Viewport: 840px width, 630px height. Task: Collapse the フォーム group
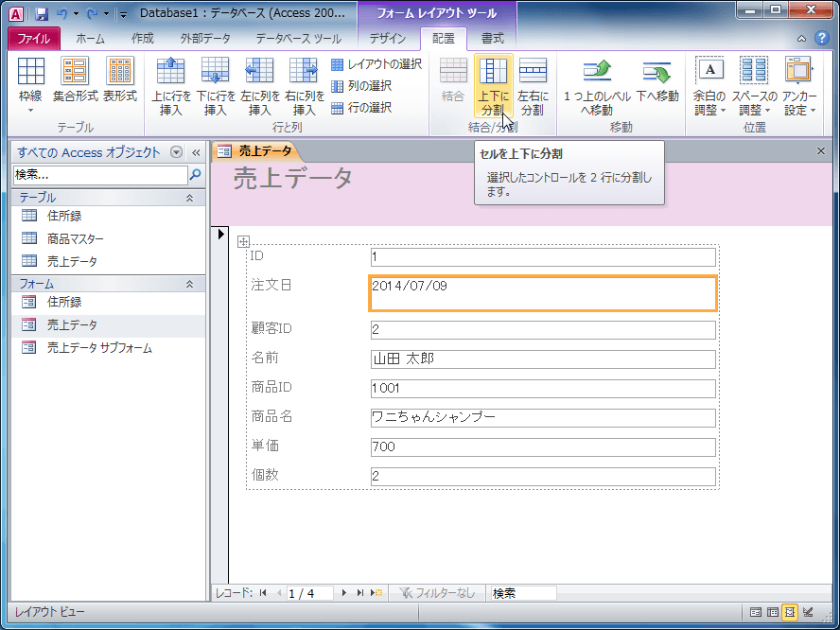pyautogui.click(x=189, y=284)
